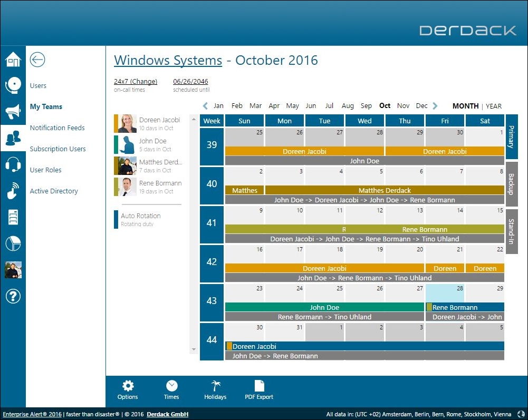Screen dimensions: 528x420
Task: Select Apr in the month bar
Action: click(x=274, y=106)
